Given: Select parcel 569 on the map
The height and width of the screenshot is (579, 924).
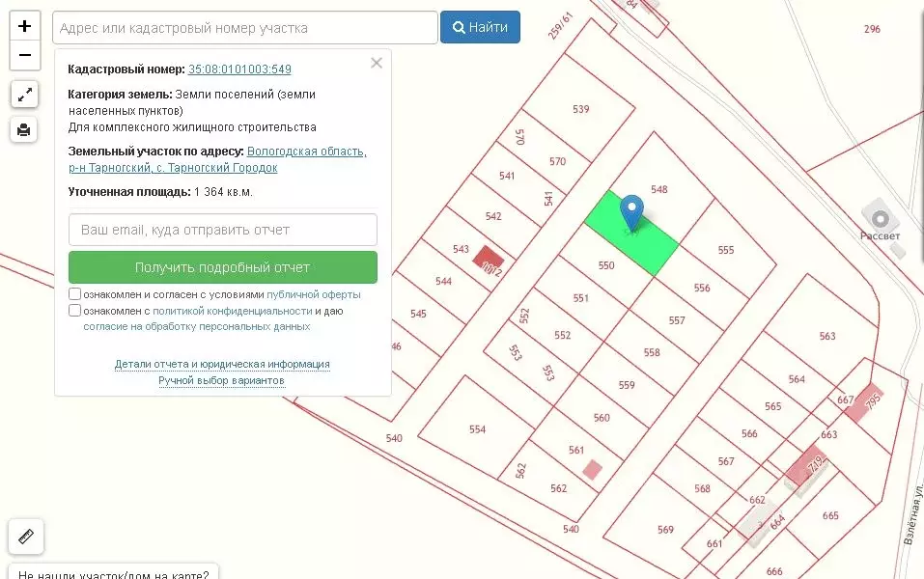Looking at the screenshot, I should [665, 530].
